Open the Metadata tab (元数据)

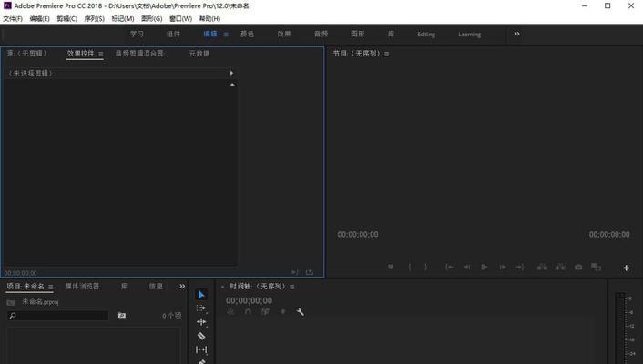click(199, 54)
